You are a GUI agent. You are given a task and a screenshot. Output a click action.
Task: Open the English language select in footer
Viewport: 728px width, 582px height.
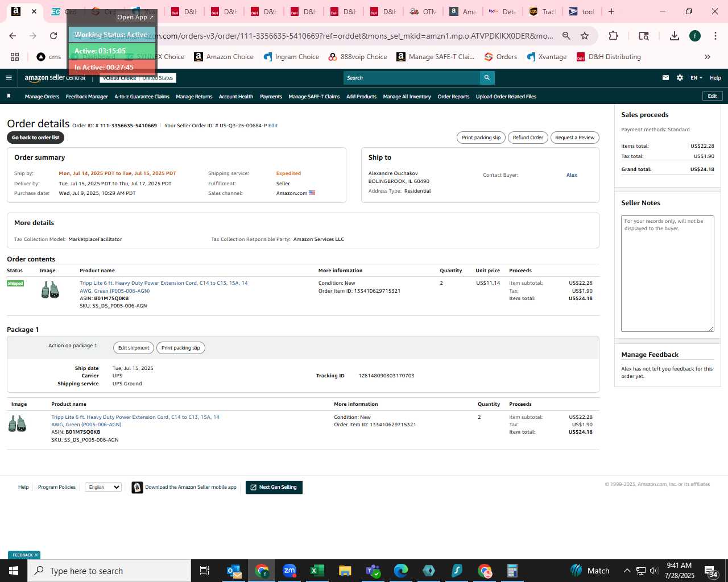point(103,487)
